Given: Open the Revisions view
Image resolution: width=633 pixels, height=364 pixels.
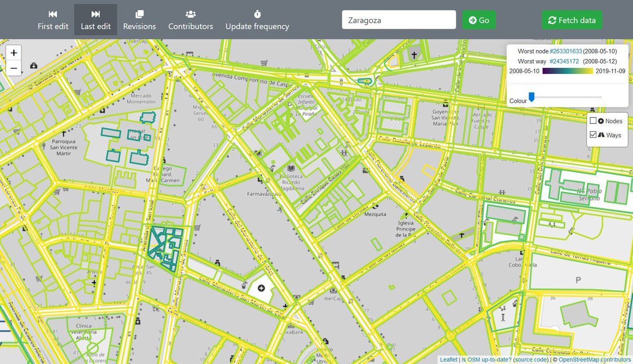Looking at the screenshot, I should (139, 20).
